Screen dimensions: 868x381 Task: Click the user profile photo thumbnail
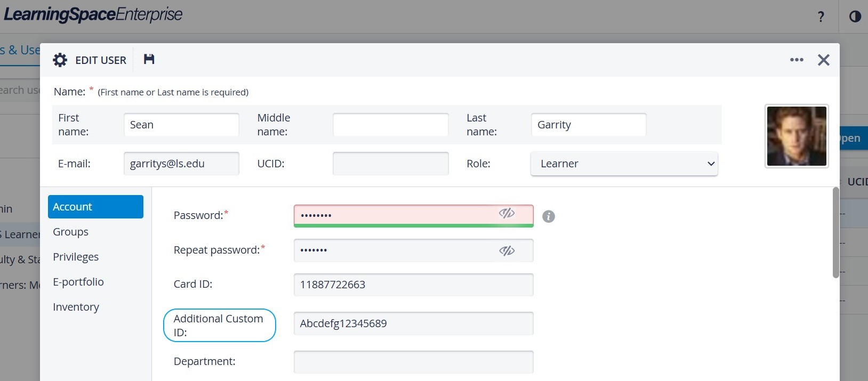[797, 136]
